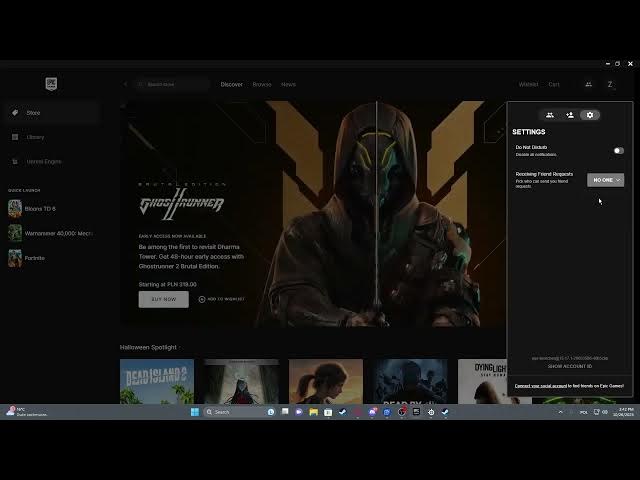The image size is (640, 480).
Task: Launch Warhammer 40,000 from Quick Launch
Action: tap(51, 233)
